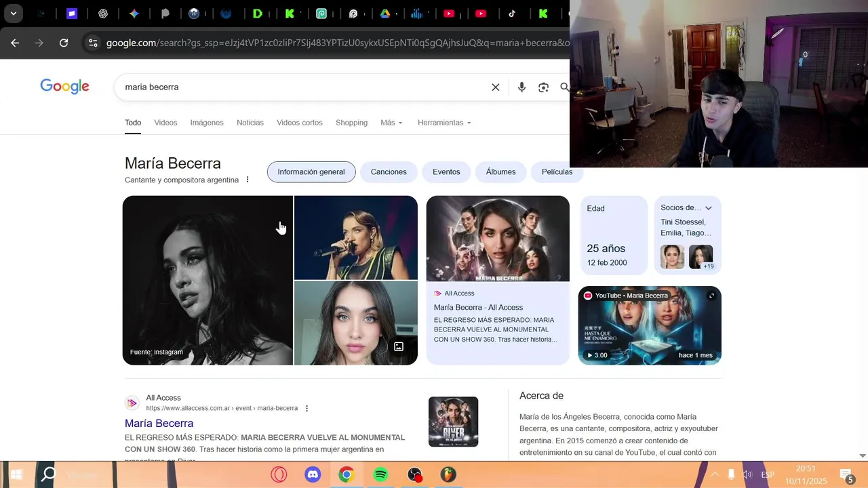
Task: Select the Todo results tab
Action: pyautogui.click(x=133, y=123)
